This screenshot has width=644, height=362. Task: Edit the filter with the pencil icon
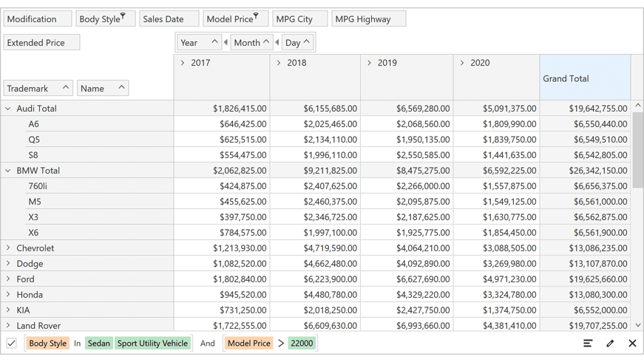610,343
